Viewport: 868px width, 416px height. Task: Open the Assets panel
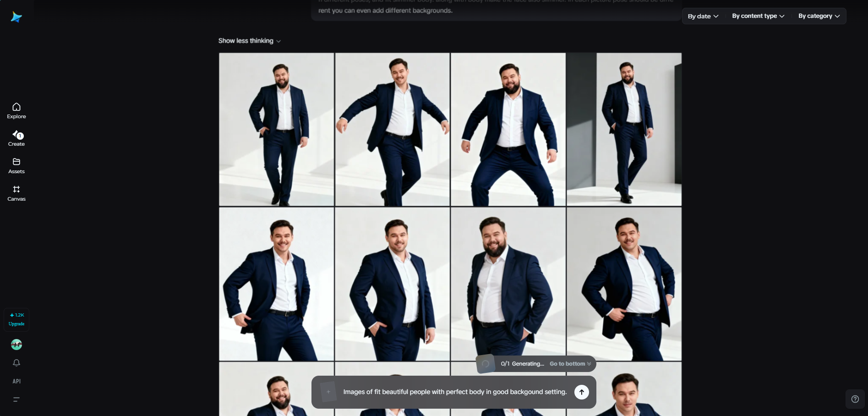[16, 165]
